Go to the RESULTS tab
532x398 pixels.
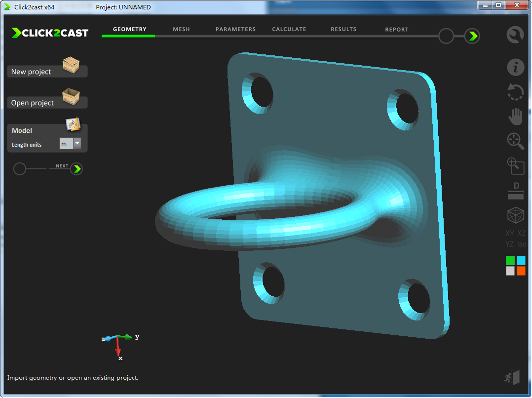[x=343, y=29]
